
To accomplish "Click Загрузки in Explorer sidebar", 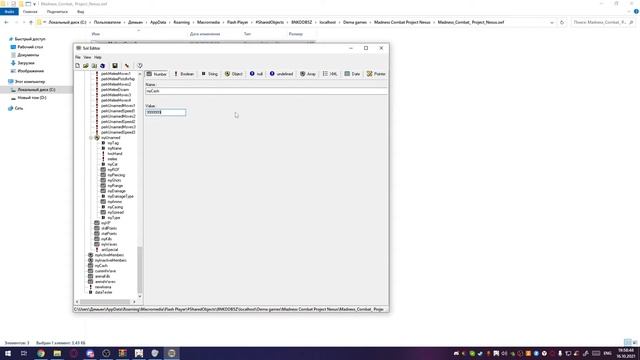I will coord(26,63).
